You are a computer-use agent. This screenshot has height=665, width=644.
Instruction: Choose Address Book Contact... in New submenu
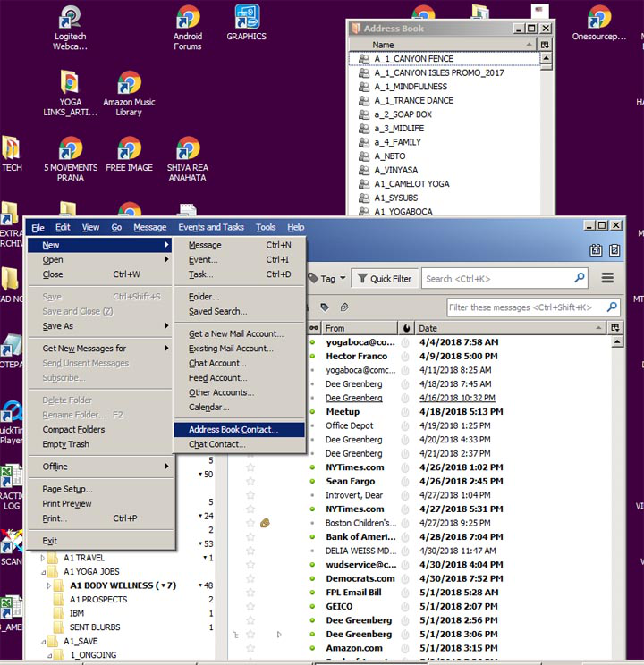tap(240, 429)
